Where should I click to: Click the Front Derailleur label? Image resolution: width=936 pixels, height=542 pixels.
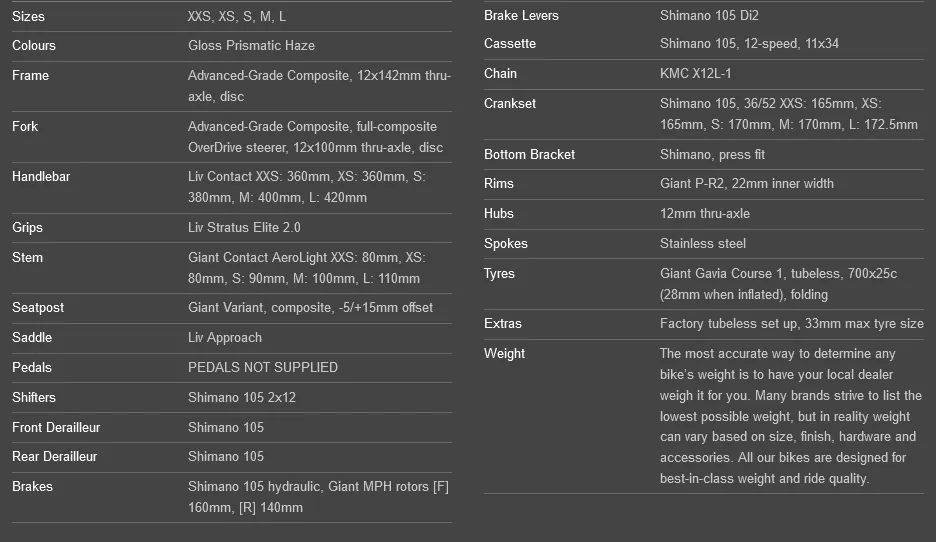click(x=56, y=427)
